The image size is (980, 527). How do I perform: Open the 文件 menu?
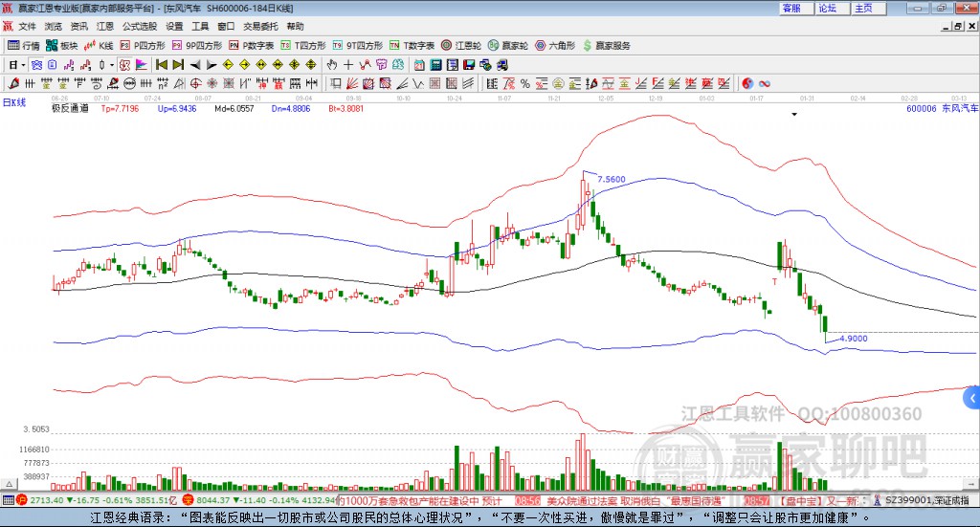[x=27, y=26]
